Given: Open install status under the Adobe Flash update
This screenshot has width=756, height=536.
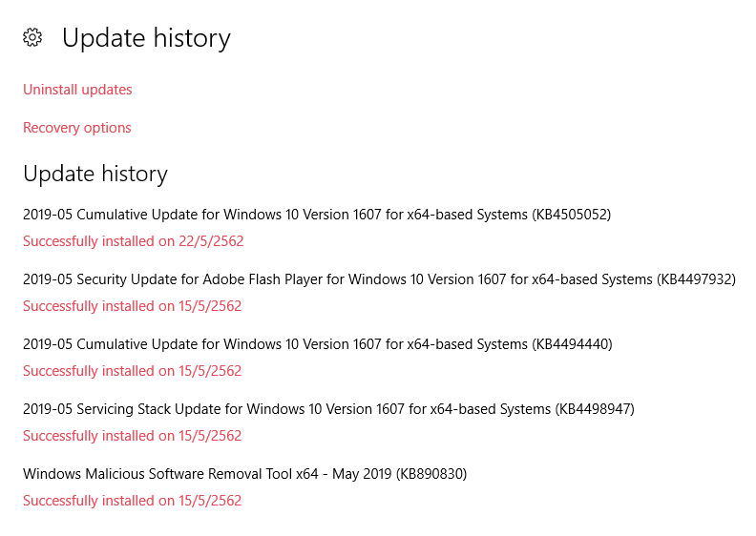Looking at the screenshot, I should coord(133,306).
